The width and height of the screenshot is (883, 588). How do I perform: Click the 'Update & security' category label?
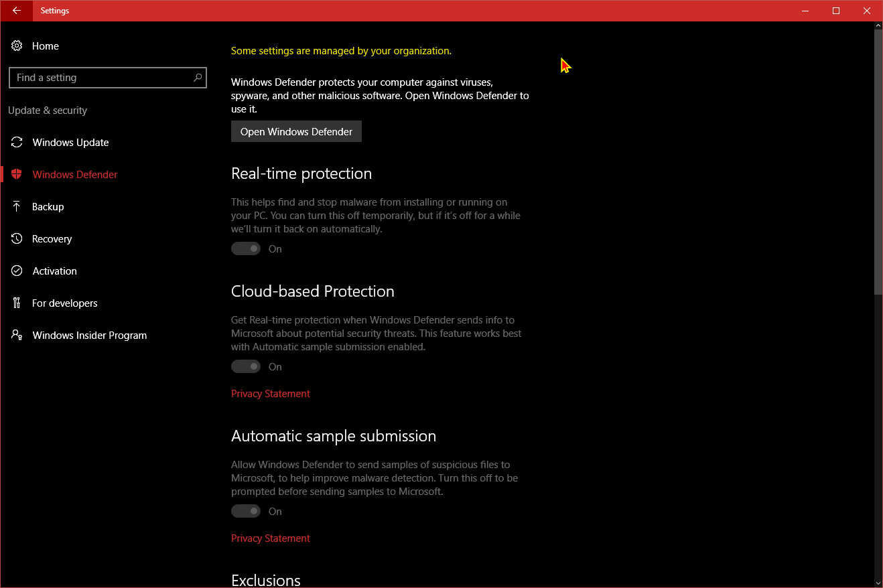click(48, 111)
